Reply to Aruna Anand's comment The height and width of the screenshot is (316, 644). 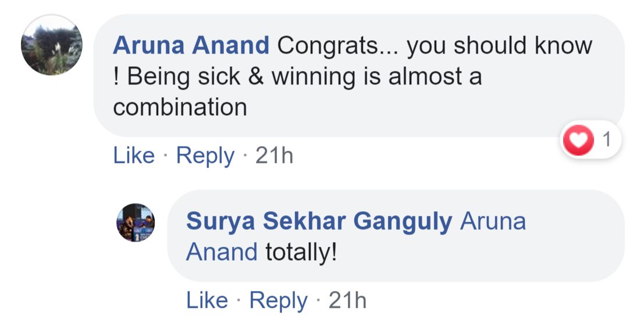[x=205, y=155]
